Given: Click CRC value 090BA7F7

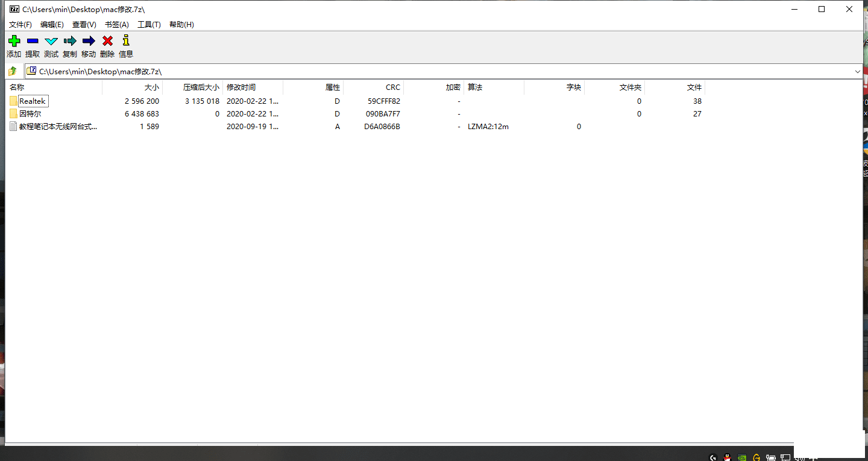Looking at the screenshot, I should (x=383, y=114).
